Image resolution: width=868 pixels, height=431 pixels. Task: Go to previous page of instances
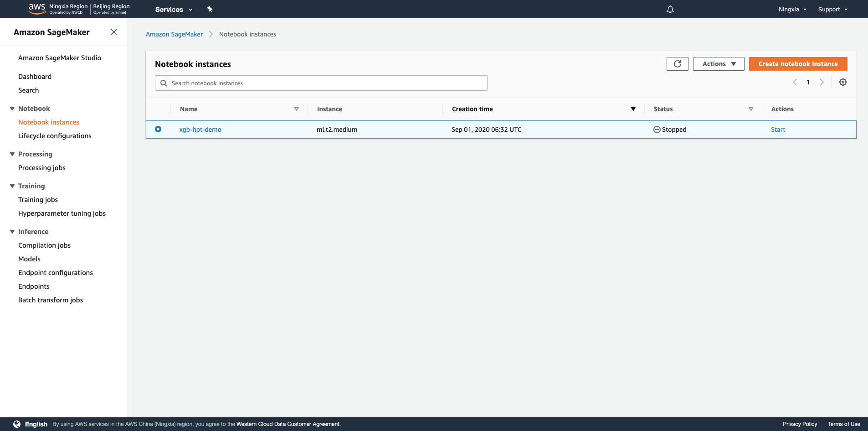click(795, 82)
